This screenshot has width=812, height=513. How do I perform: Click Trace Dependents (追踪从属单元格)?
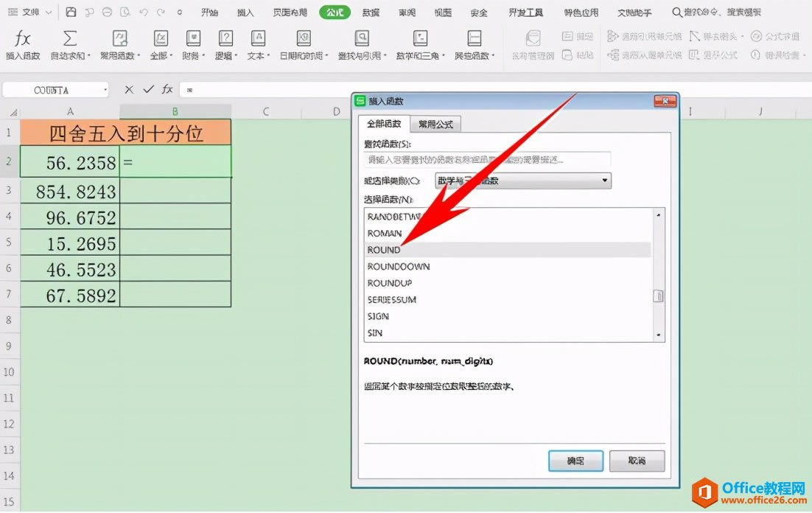[644, 55]
